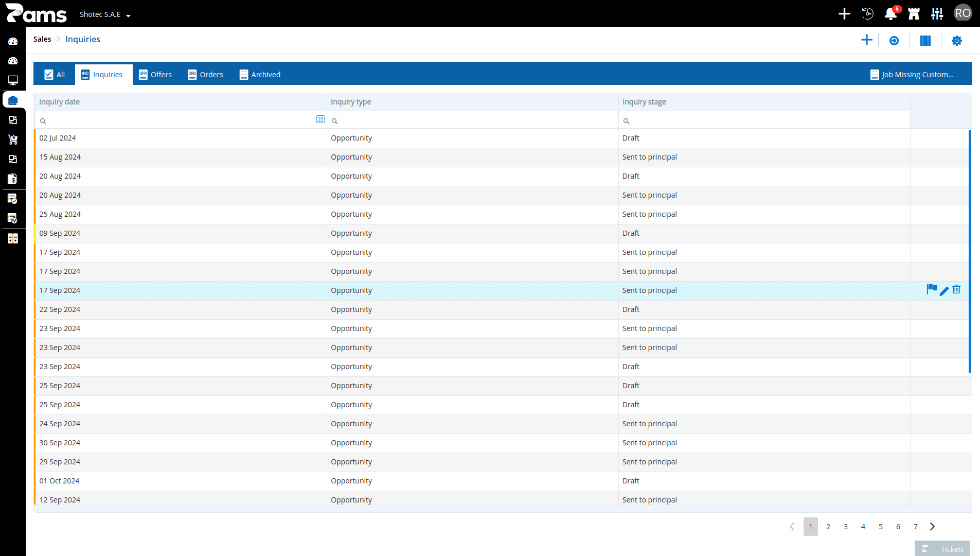Click the Draft stage cell in the 01 Oct 2024 row
Image resolution: width=980 pixels, height=556 pixels.
click(x=764, y=481)
